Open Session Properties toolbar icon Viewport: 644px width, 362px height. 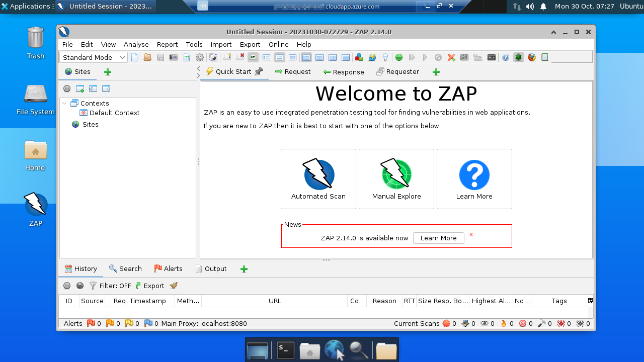point(187,57)
